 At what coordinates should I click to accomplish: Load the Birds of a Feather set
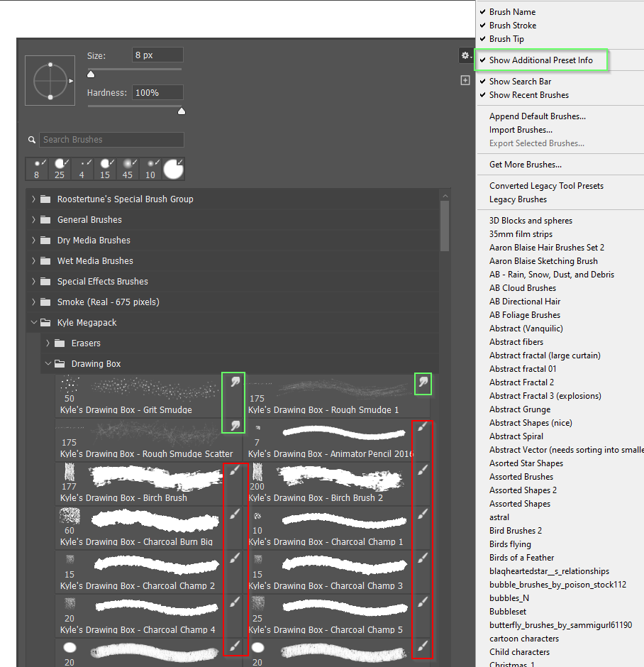[521, 558]
